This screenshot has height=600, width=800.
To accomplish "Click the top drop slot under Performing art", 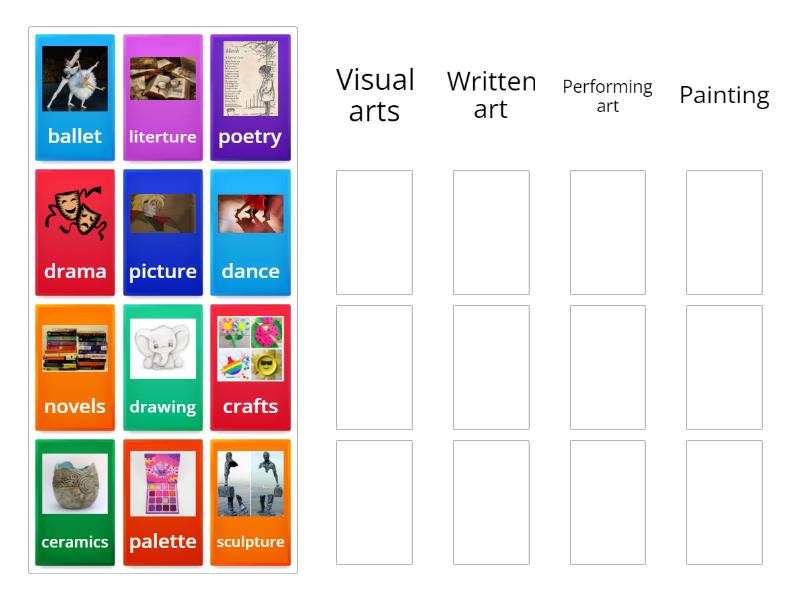I will (x=607, y=230).
